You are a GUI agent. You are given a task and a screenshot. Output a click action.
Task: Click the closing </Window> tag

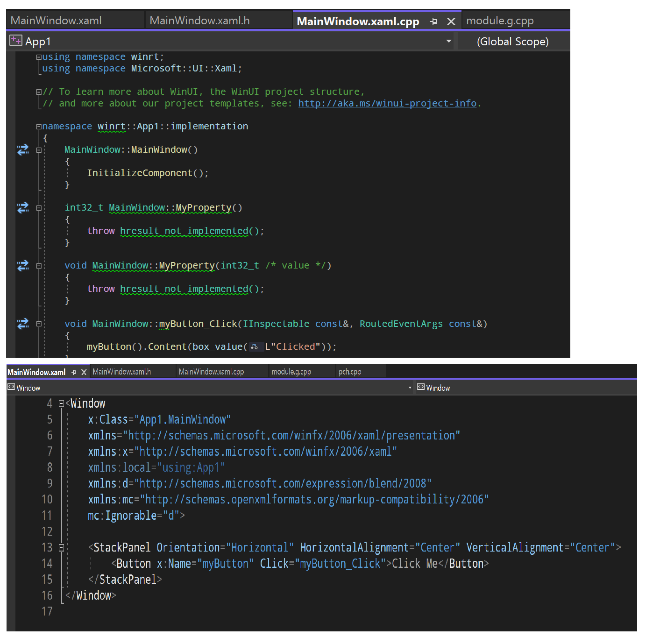[x=91, y=595]
